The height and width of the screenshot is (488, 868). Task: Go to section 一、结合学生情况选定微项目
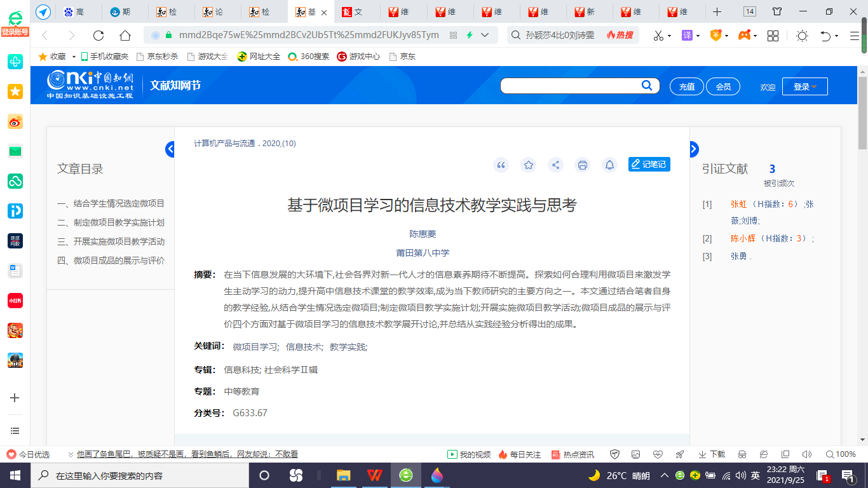(111, 203)
